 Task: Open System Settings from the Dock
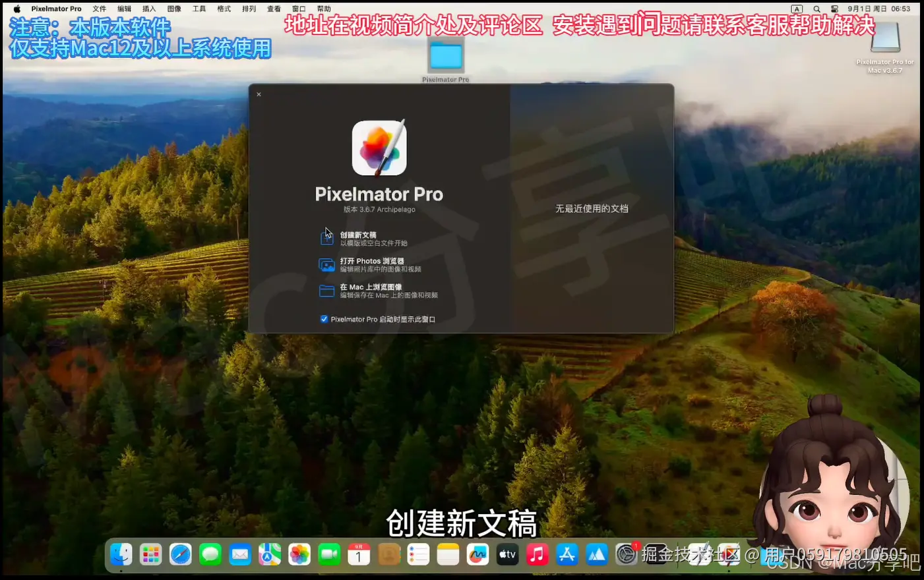[x=626, y=554]
